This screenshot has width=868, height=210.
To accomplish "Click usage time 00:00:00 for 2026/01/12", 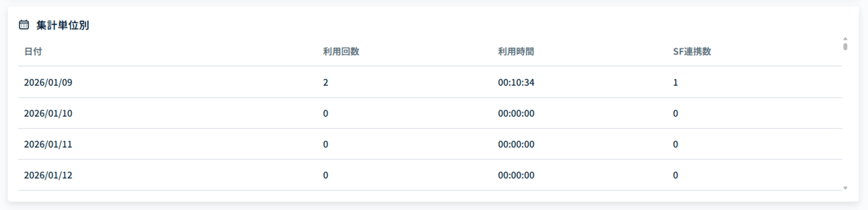I will click(516, 175).
